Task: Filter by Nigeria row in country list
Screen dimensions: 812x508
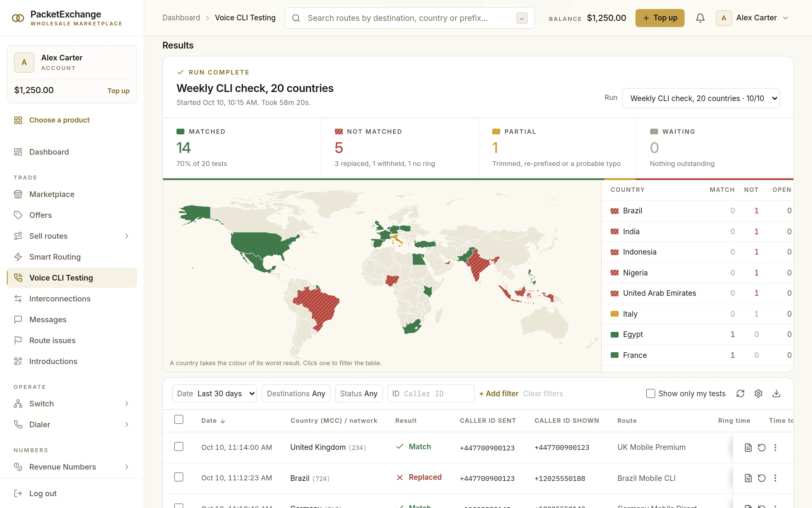Action: [697, 273]
